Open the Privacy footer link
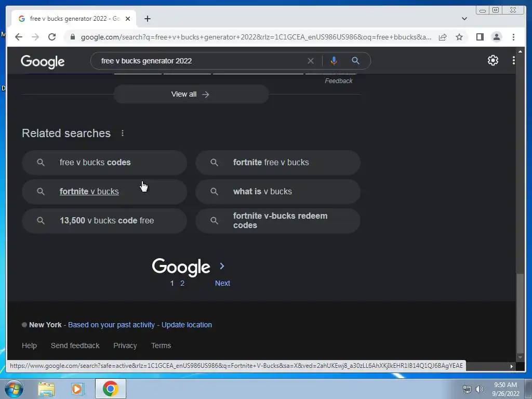The height and width of the screenshot is (399, 532). (x=125, y=345)
